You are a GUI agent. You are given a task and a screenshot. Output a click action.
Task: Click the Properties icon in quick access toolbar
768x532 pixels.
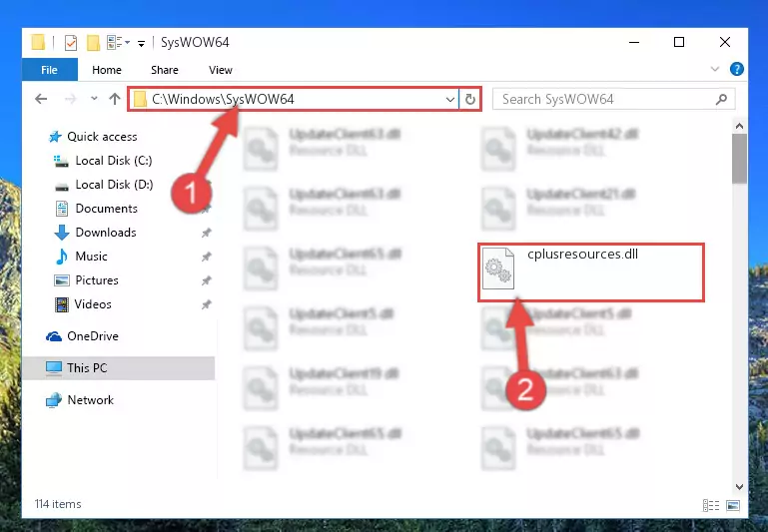[x=71, y=43]
